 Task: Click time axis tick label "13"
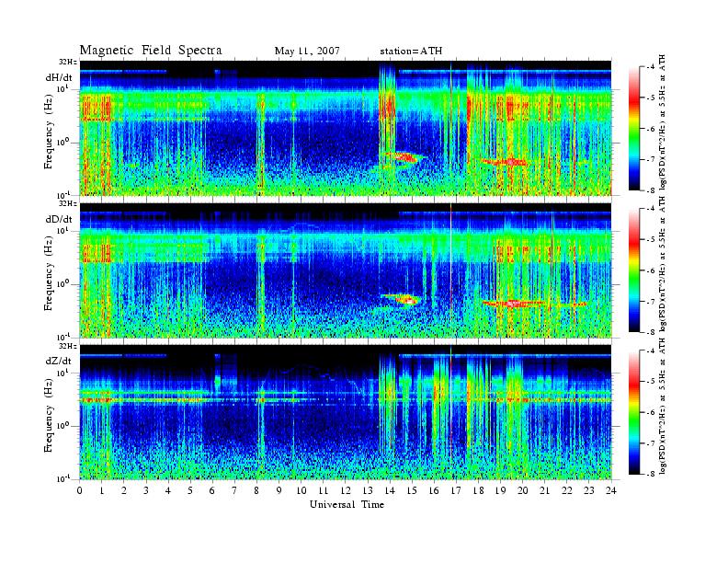point(368,491)
